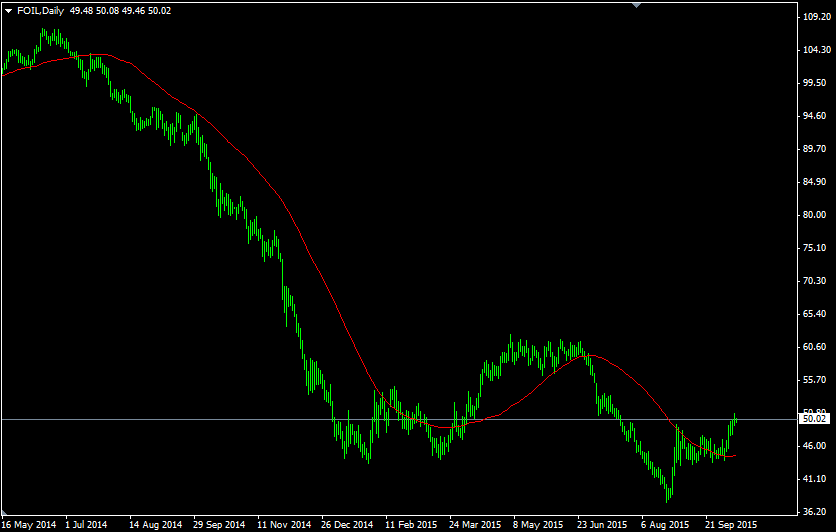This screenshot has height=532, width=836.
Task: Click the 23 Jun 2015 date label
Action: click(602, 525)
